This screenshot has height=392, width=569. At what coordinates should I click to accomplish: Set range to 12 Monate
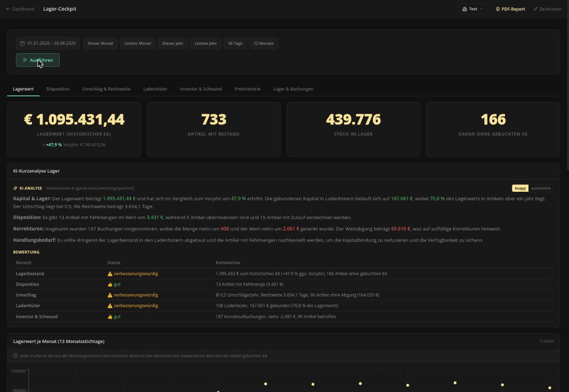[x=264, y=43]
